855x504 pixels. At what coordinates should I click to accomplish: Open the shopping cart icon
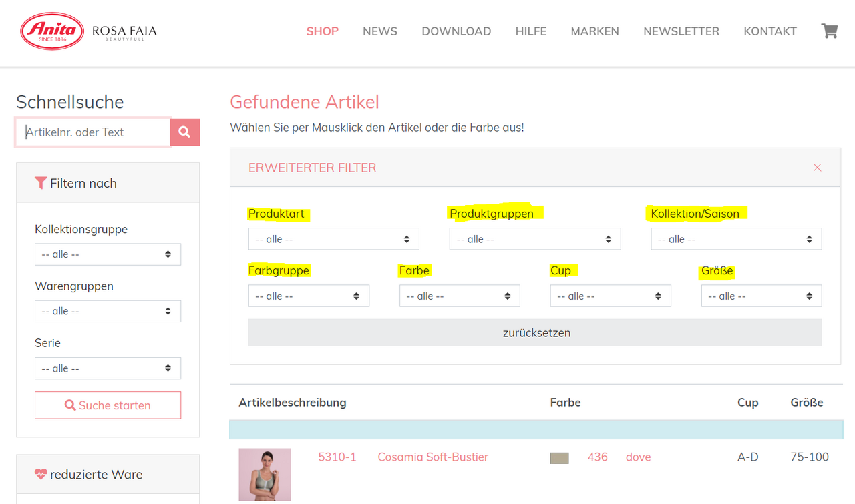point(829,31)
